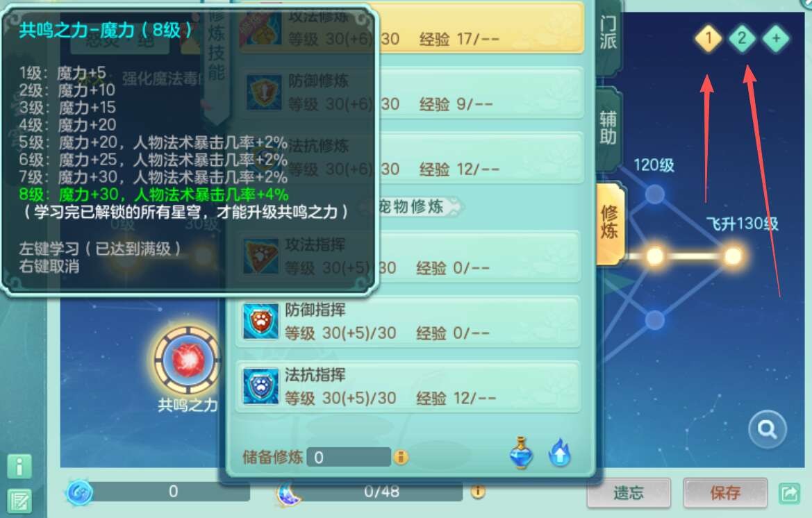Add a new plan with plus diamond
Screen dimensions: 812x518
click(x=776, y=37)
